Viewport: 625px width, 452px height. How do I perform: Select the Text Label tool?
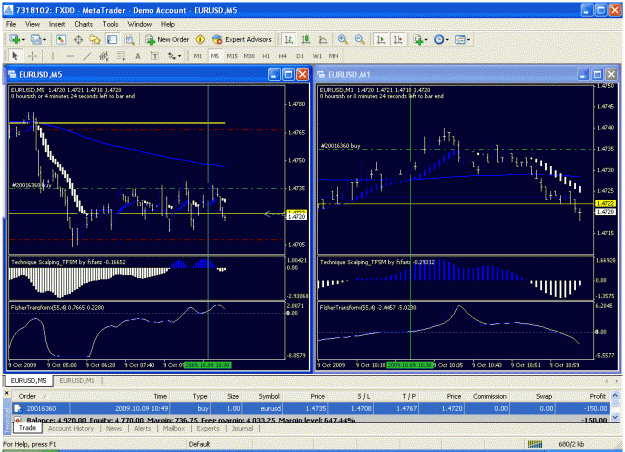click(155, 56)
